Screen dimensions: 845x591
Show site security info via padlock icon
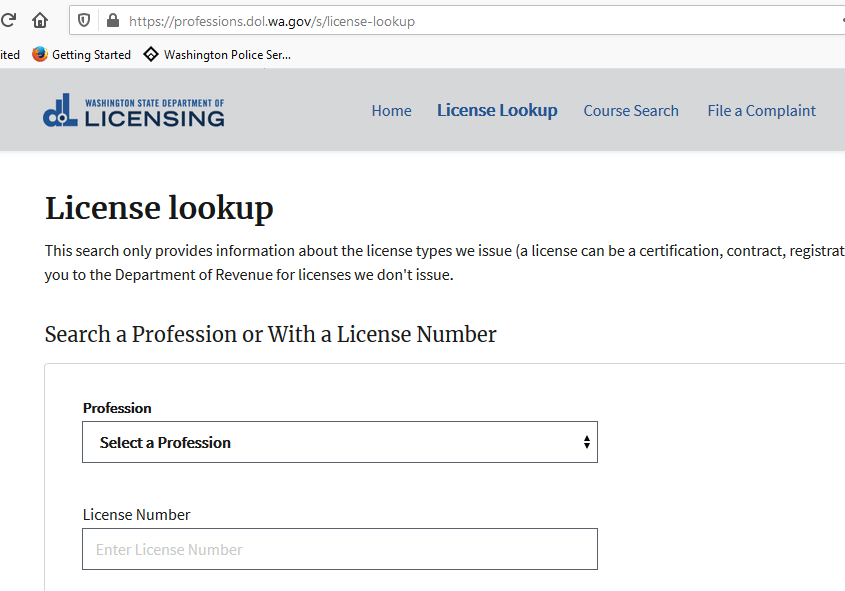tap(111, 20)
